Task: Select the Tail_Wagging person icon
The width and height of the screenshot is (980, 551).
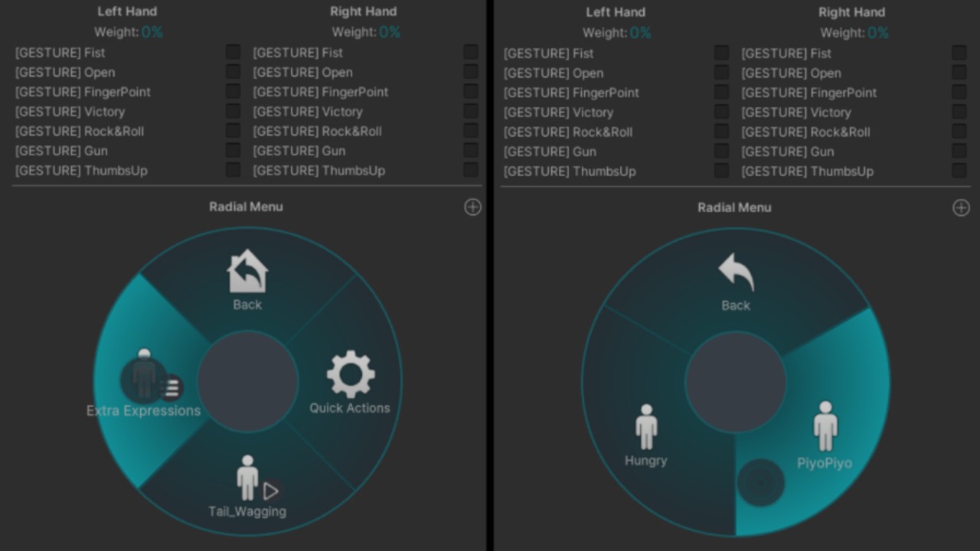Action: 247,478
